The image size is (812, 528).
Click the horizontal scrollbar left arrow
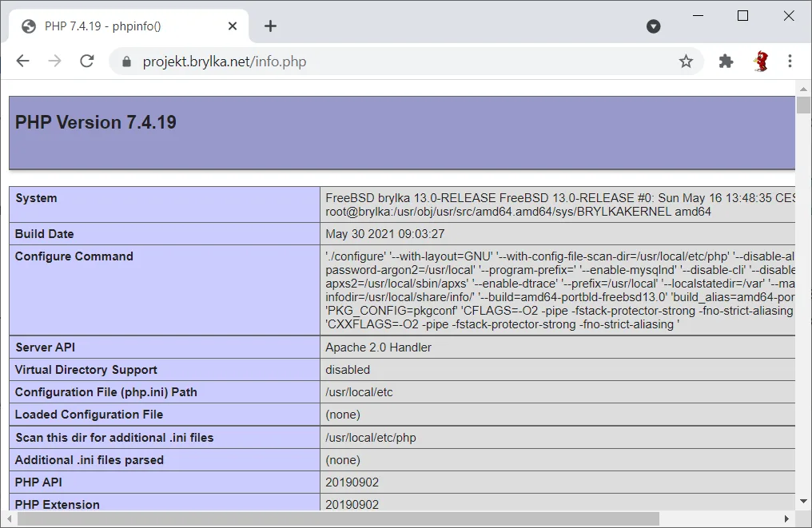pos(10,518)
